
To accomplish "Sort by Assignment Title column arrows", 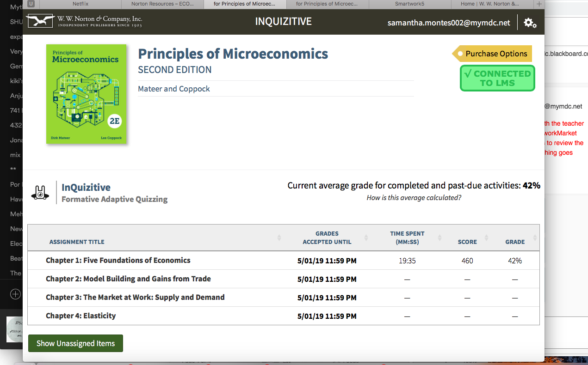I will 279,237.
